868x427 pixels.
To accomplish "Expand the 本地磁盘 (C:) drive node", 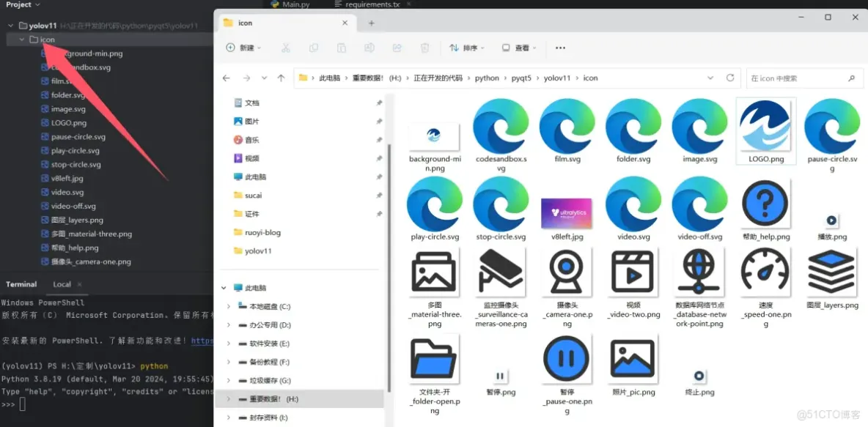I will (229, 306).
